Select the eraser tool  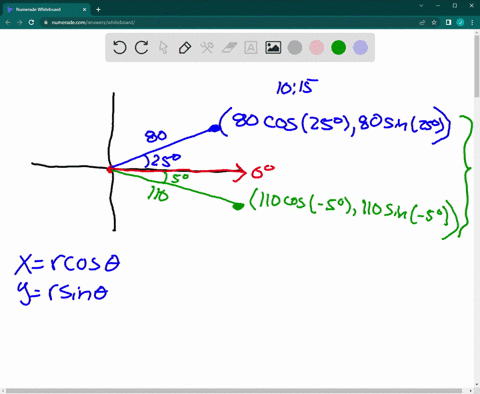229,48
